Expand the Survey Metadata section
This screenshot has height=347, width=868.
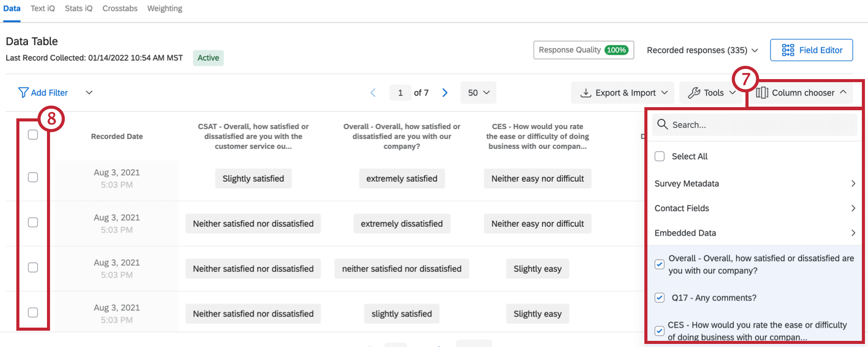754,183
